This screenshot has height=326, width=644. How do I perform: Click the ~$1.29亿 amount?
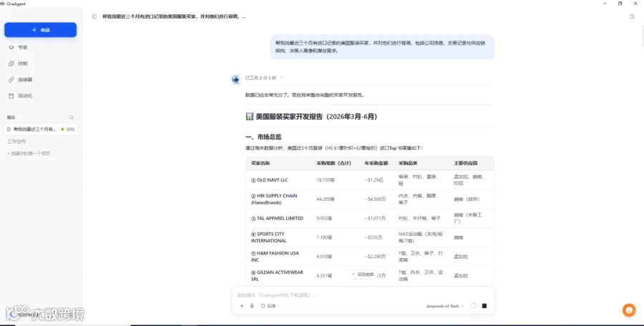point(374,180)
